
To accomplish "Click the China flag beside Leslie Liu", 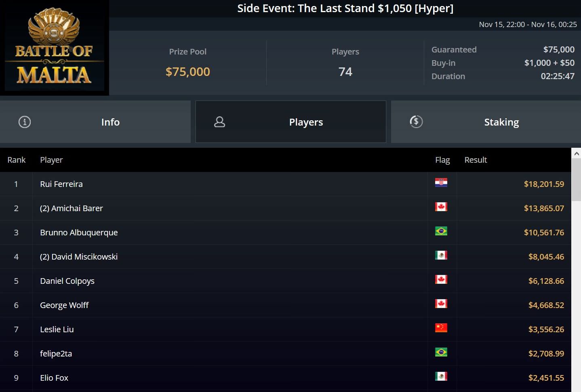I will pyautogui.click(x=441, y=328).
